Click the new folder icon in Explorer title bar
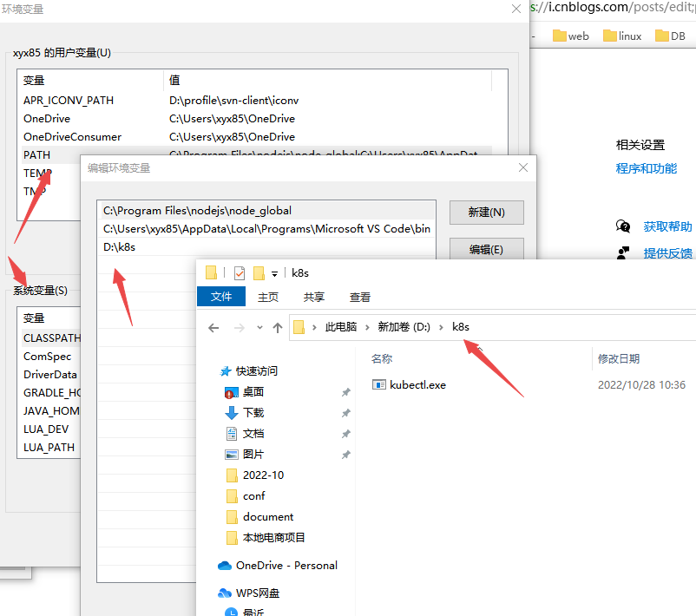This screenshot has height=616, width=696. tap(259, 273)
